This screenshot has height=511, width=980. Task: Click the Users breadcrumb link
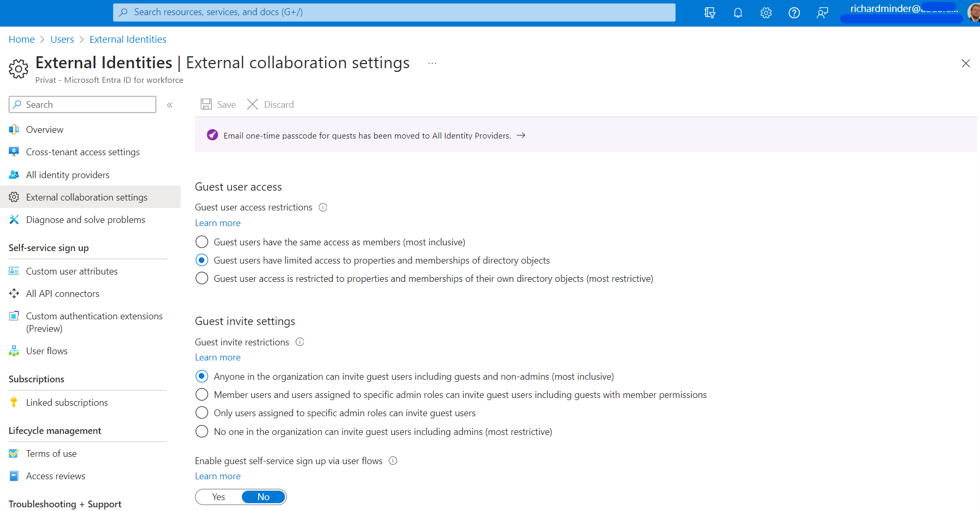click(x=62, y=40)
